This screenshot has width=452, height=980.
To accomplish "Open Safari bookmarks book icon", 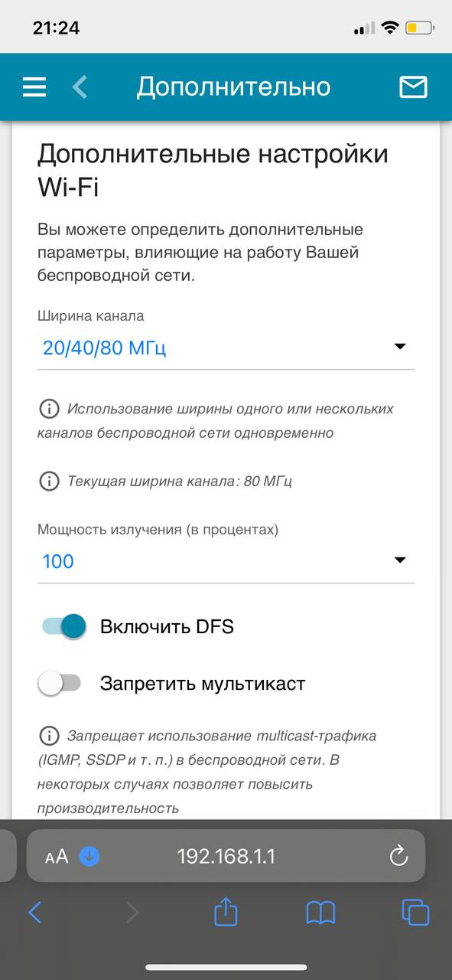I will coord(320,912).
